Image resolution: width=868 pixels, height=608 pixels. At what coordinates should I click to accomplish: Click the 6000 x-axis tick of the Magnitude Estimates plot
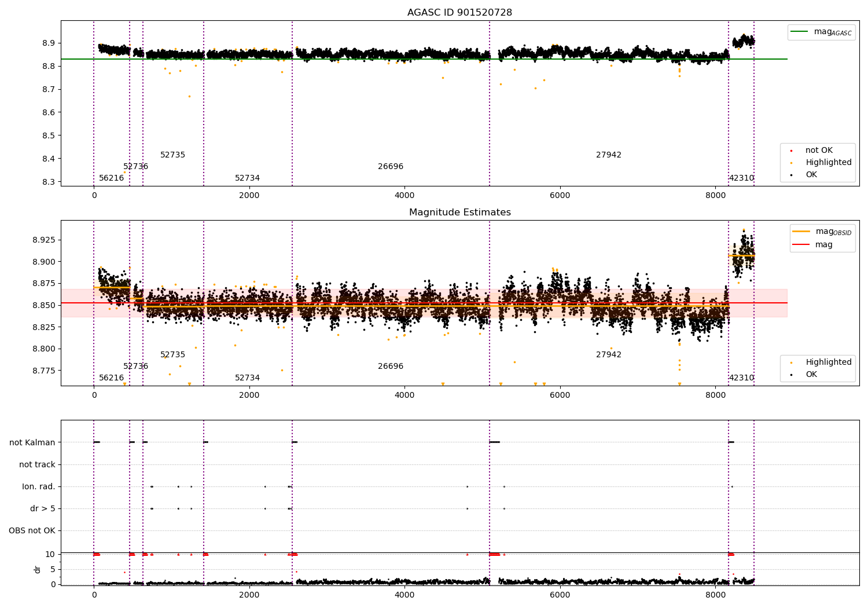560,395
